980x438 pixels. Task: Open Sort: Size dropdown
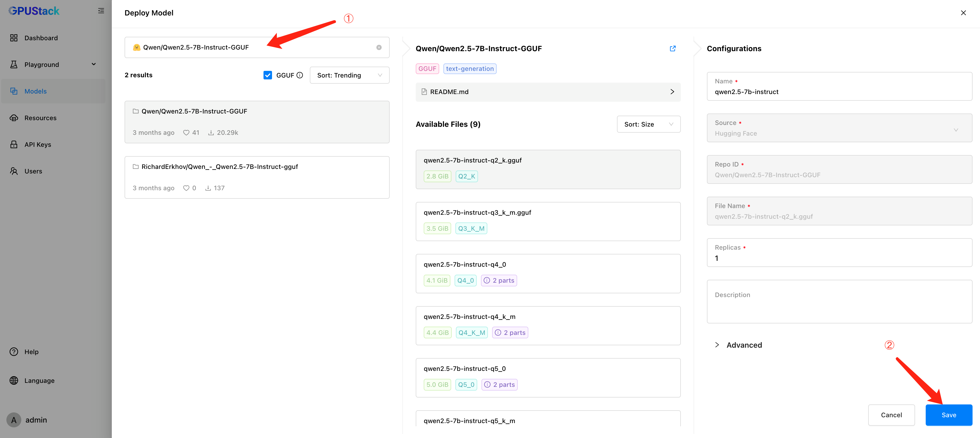648,124
